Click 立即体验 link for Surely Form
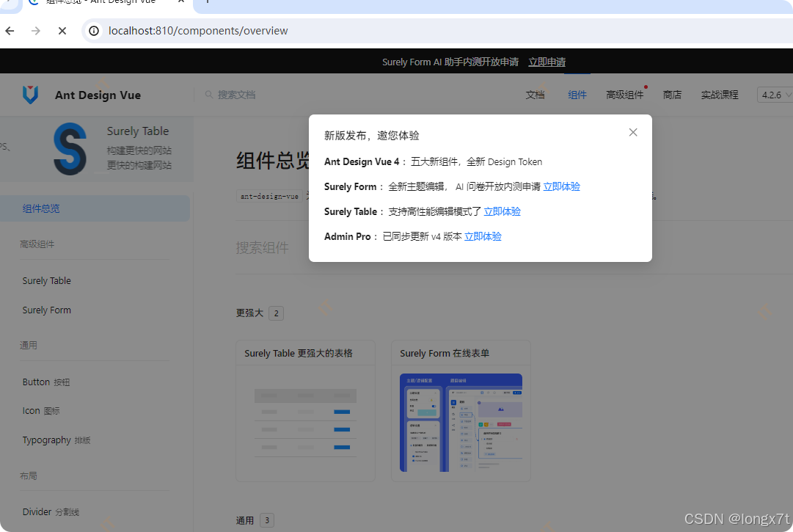The image size is (793, 532). (561, 186)
